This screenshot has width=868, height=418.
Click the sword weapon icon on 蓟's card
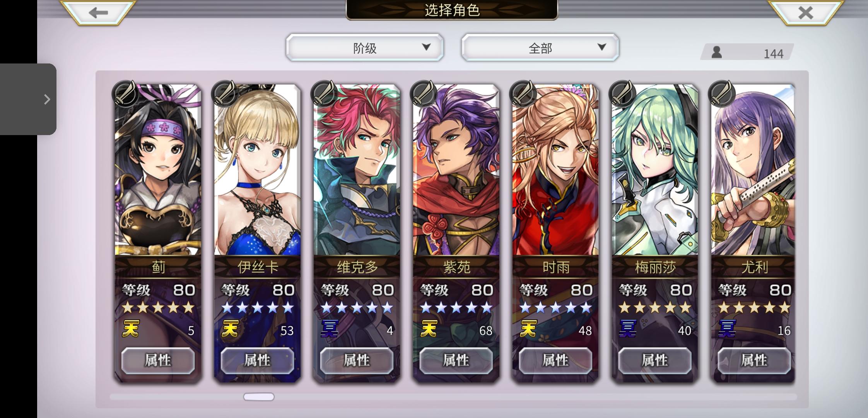(x=125, y=93)
